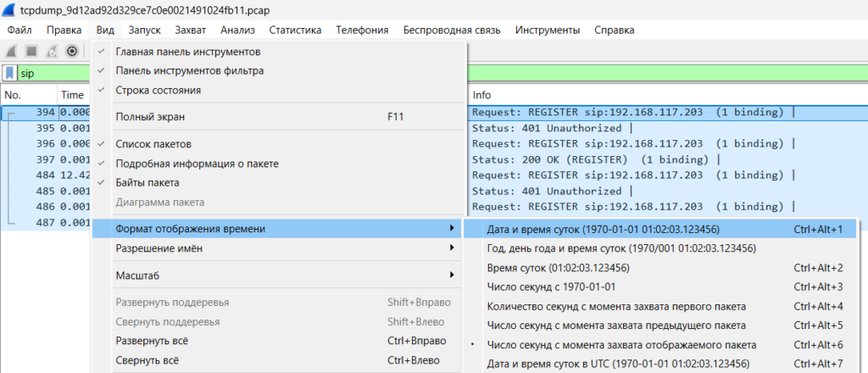Expand Формат отображения времени submenu
Viewport: 868px width, 373px height.
click(x=278, y=229)
